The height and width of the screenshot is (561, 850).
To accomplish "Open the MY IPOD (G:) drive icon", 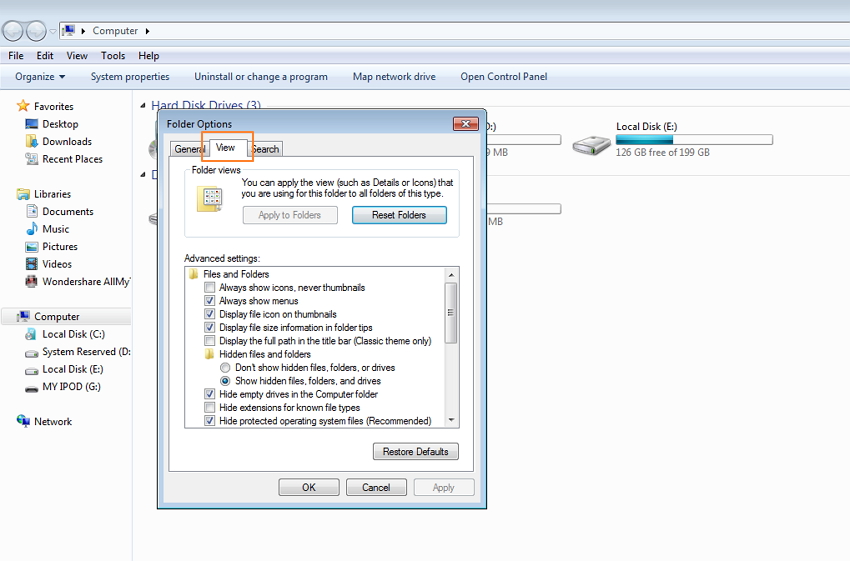I will click(x=32, y=387).
